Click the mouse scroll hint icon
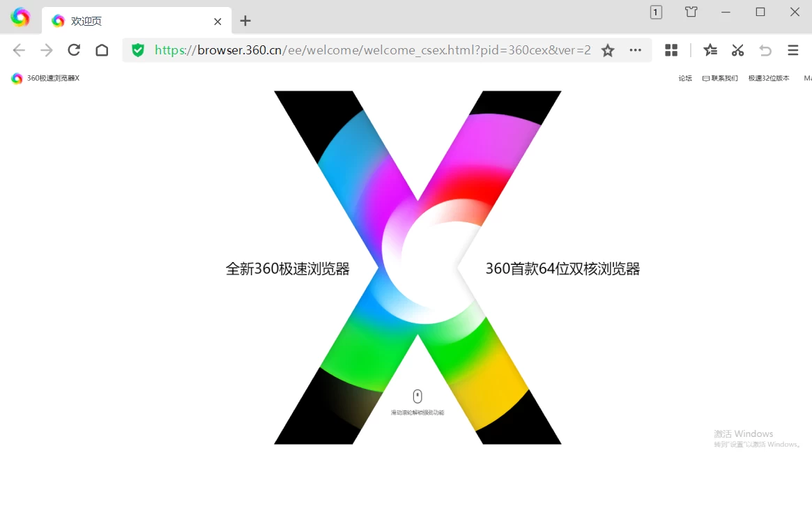The width and height of the screenshot is (812, 531). pos(418,397)
